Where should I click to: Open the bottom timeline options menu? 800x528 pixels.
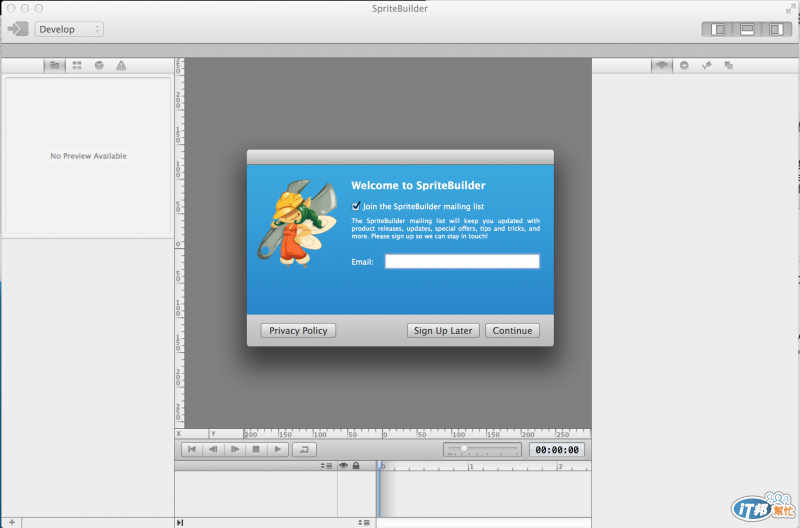pos(364,523)
